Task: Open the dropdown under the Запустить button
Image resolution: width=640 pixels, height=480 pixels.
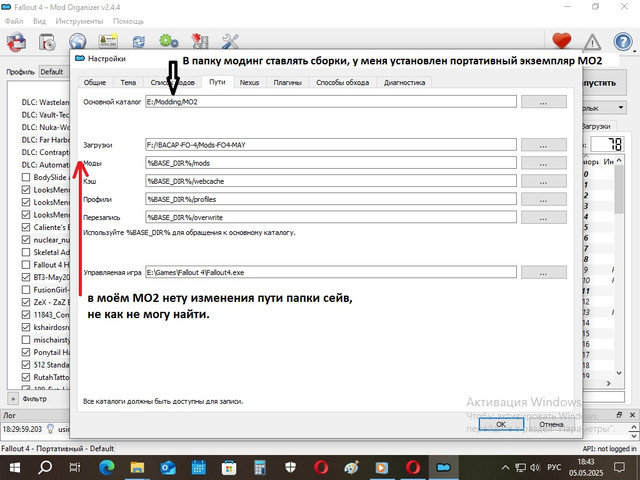Action: (x=603, y=108)
